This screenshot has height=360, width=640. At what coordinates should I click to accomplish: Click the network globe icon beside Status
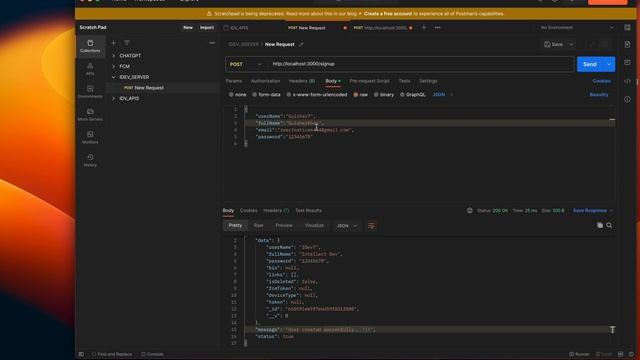(x=470, y=211)
